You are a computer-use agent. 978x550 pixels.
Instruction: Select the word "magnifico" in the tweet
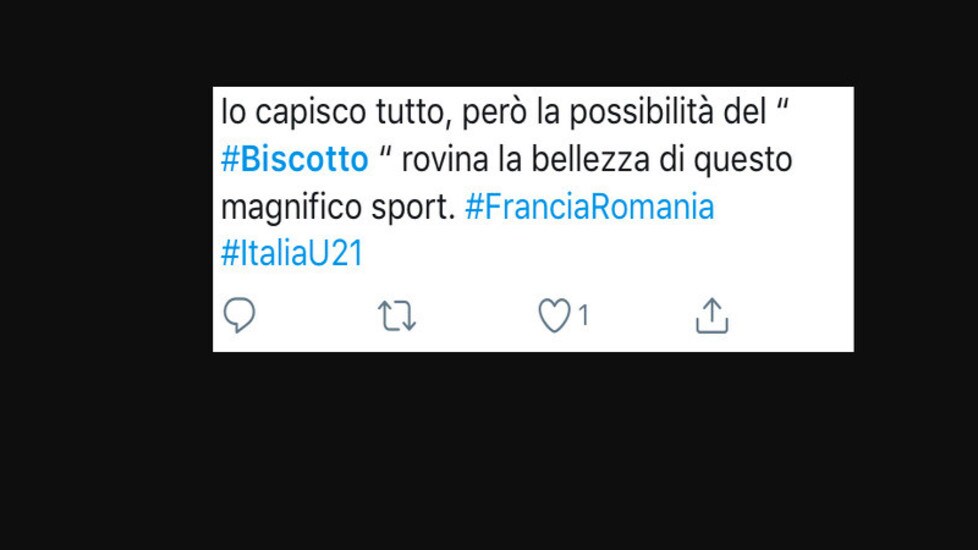tap(291, 208)
